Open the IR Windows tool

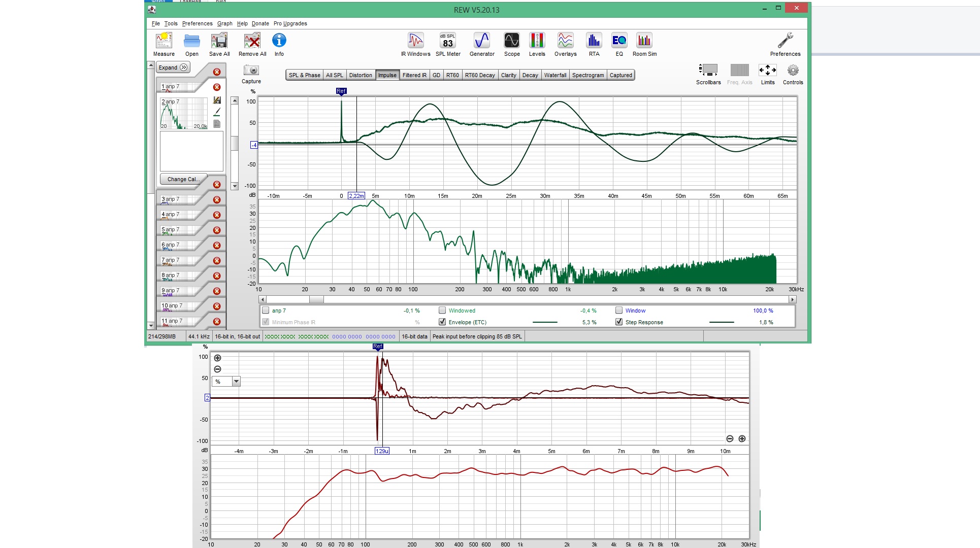coord(415,41)
